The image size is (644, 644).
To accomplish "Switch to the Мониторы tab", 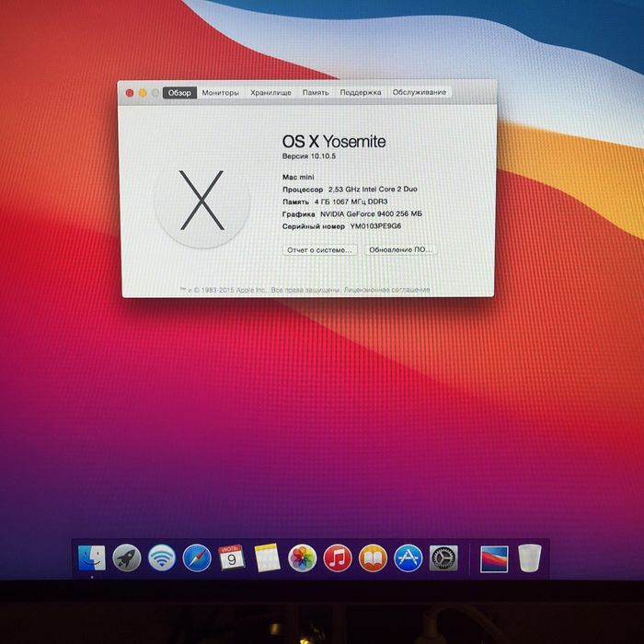I will pos(221,93).
